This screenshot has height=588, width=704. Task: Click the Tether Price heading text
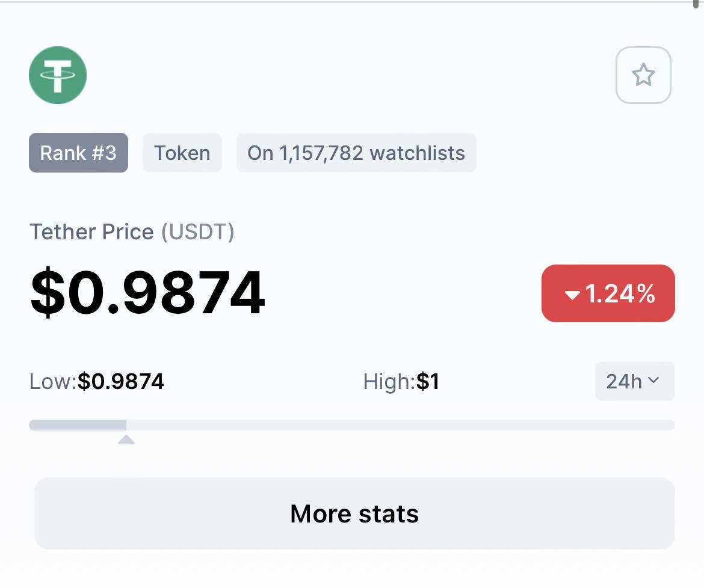click(91, 231)
